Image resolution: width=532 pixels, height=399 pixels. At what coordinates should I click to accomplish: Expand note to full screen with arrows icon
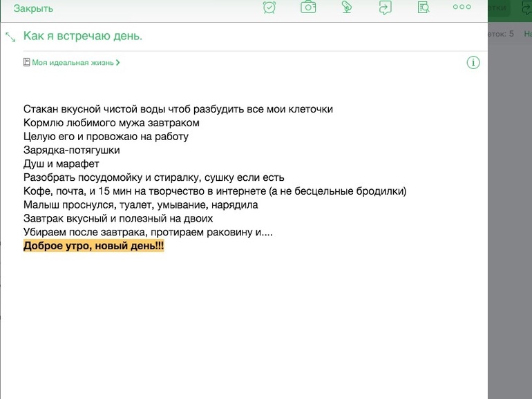pyautogui.click(x=10, y=37)
